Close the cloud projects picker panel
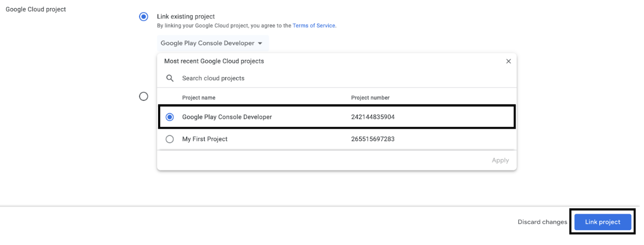The width and height of the screenshot is (644, 245). click(x=508, y=61)
